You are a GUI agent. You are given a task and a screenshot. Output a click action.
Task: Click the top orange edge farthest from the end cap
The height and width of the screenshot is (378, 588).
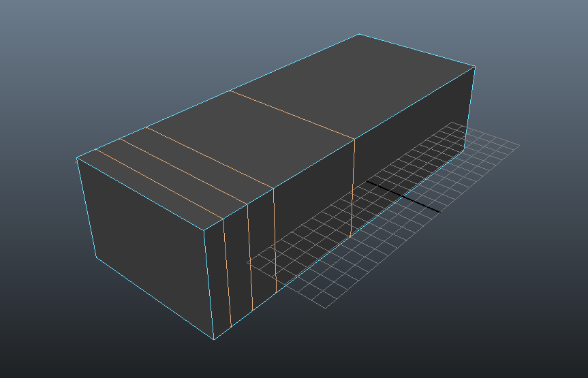(x=293, y=115)
